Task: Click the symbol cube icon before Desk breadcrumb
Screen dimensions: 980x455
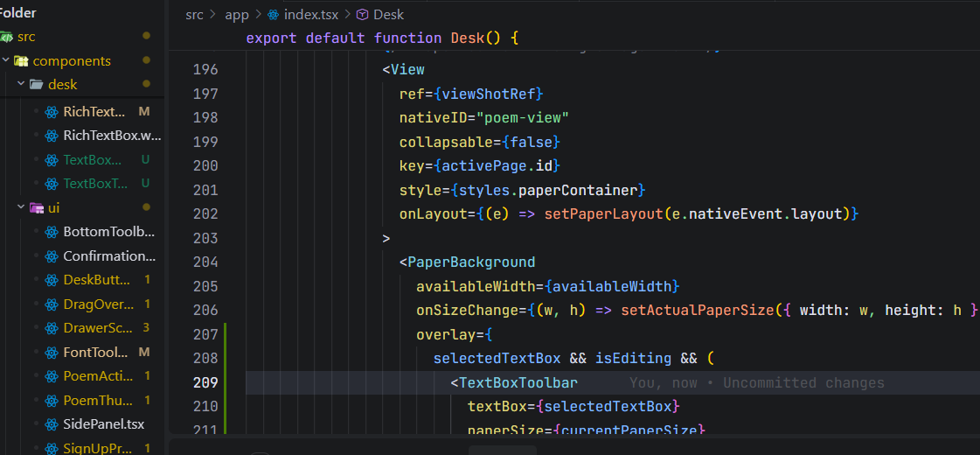Action: click(x=363, y=14)
